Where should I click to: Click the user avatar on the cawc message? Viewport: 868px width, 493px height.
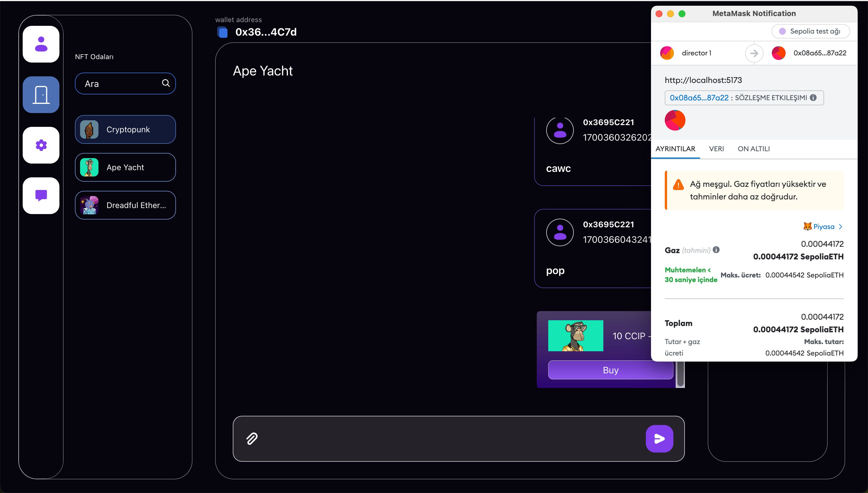pos(560,130)
